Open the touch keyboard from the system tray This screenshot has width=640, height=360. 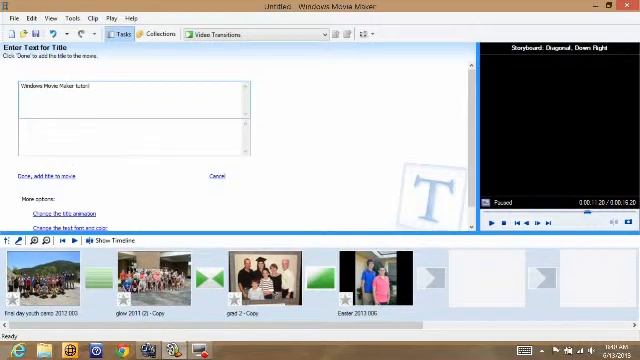click(524, 351)
